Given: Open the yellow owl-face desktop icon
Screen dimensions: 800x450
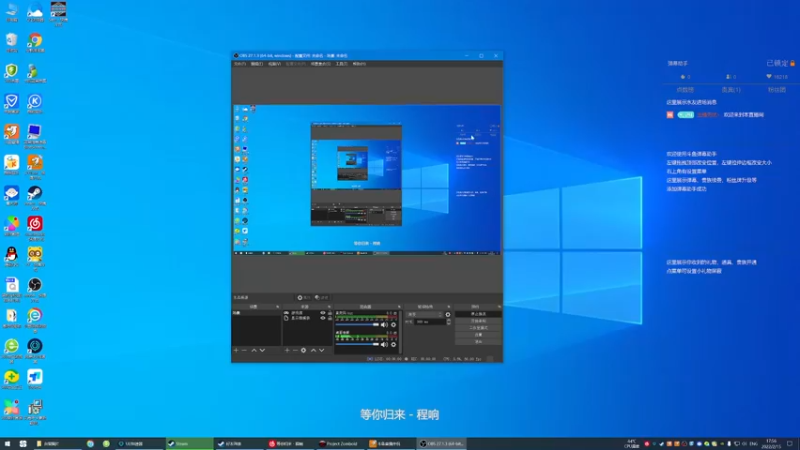Looking at the screenshot, I should coord(35,255).
